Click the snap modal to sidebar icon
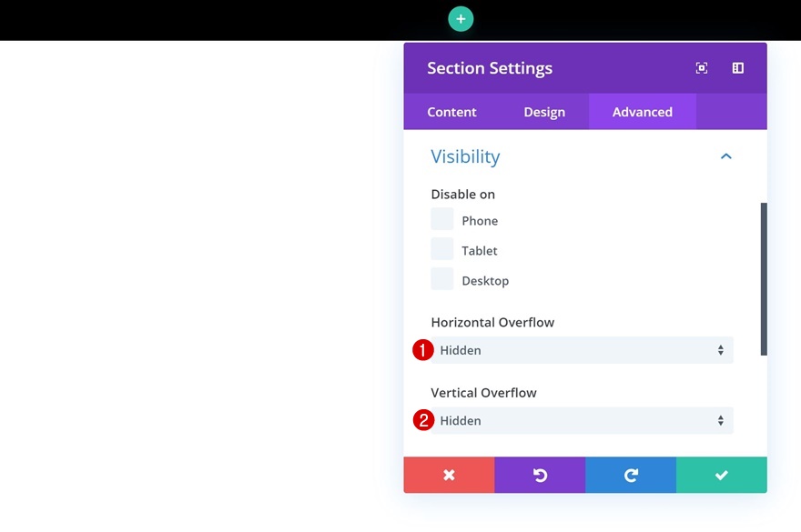The width and height of the screenshot is (801, 532). (738, 68)
